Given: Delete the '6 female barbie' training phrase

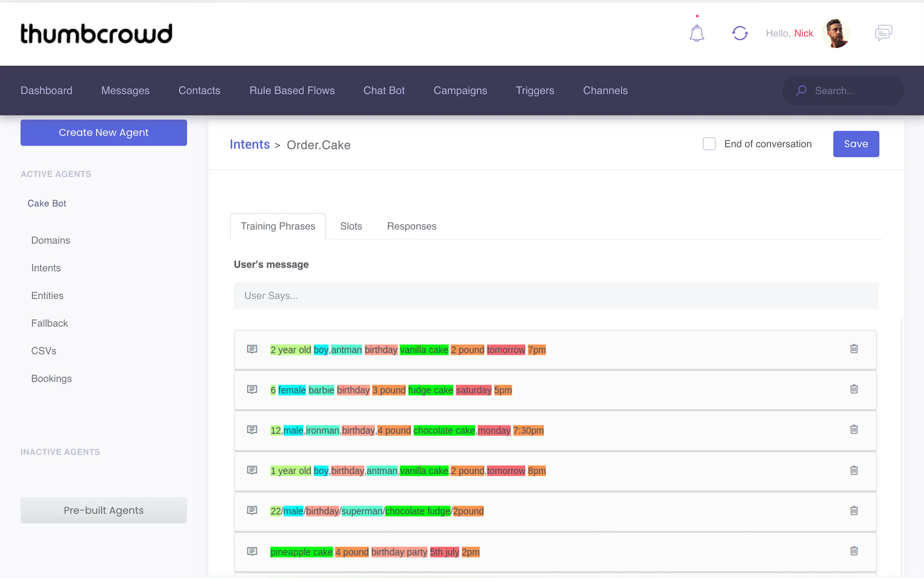Looking at the screenshot, I should (x=854, y=389).
